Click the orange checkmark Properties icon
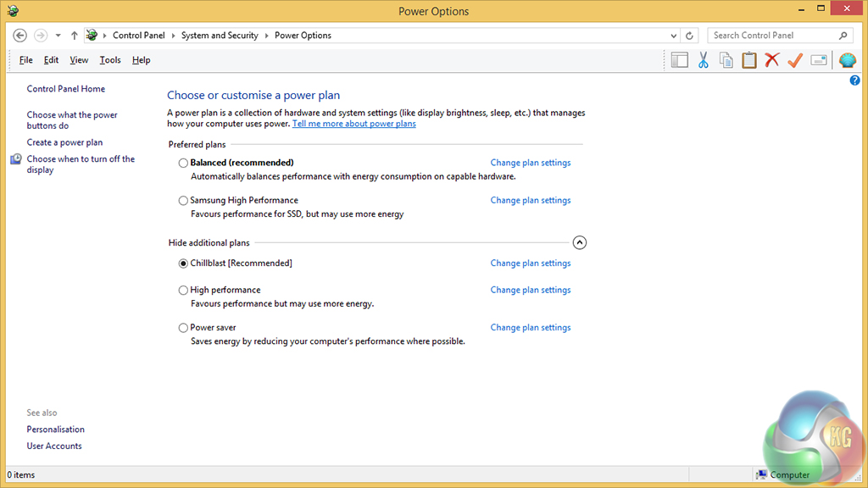868x488 pixels. tap(794, 60)
